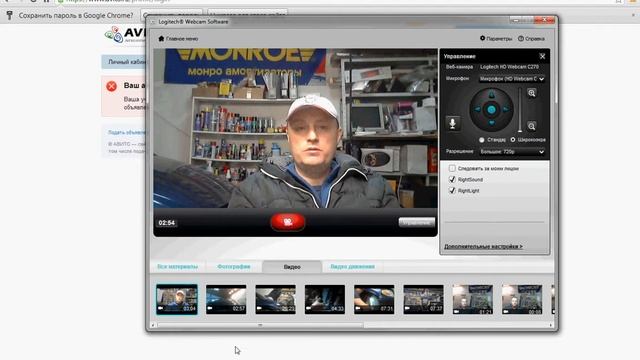The width and height of the screenshot is (640, 360).
Task: Click the gallery horizontal scrollbar thumb
Action: click(x=260, y=325)
